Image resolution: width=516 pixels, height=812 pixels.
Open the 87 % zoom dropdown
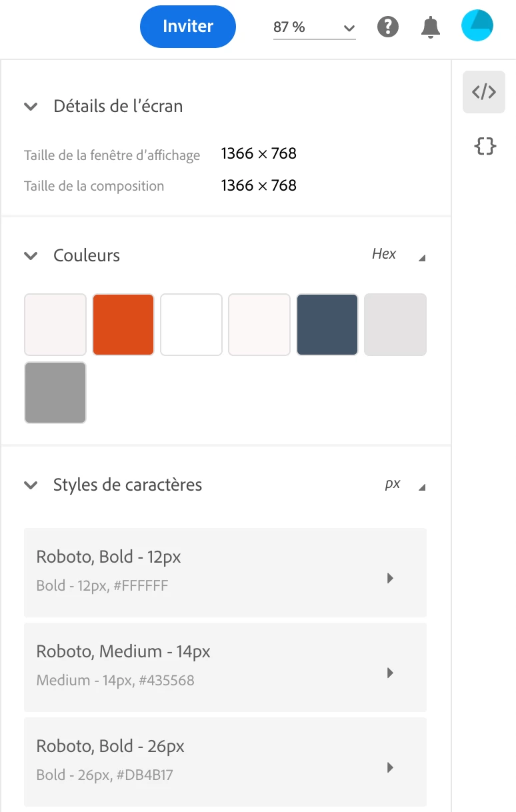click(314, 27)
